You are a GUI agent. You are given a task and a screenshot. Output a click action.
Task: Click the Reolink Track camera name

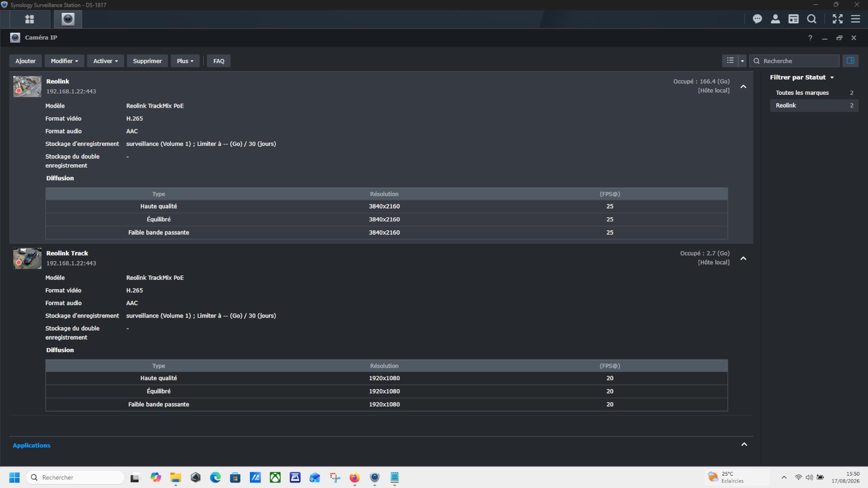(67, 253)
